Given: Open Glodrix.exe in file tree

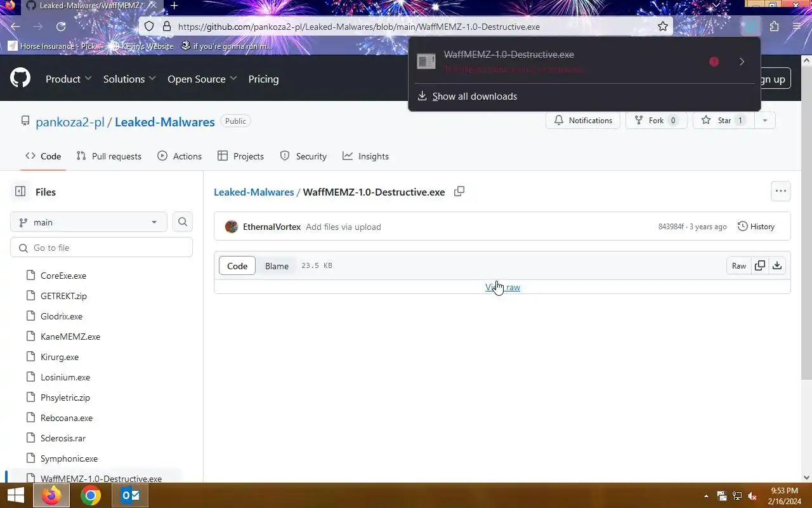Looking at the screenshot, I should click(x=62, y=316).
